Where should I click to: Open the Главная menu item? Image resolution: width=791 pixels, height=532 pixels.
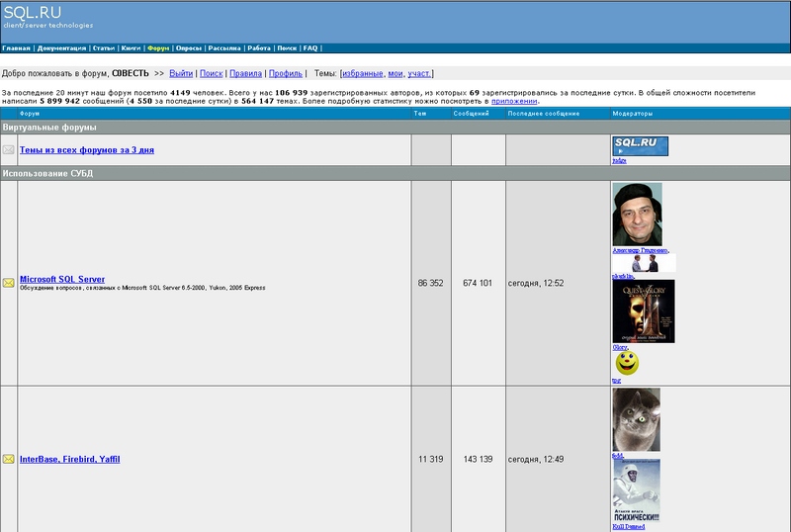pos(17,47)
